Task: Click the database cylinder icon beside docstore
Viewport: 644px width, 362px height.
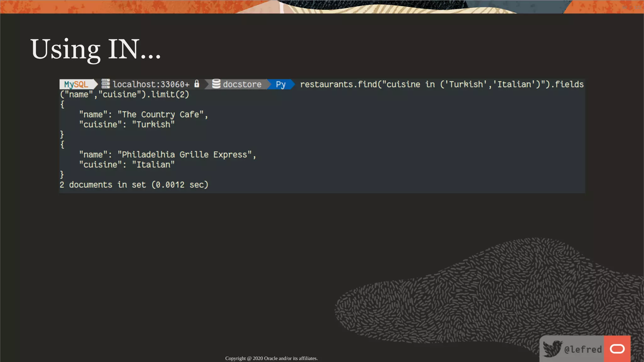Action: pos(216,84)
